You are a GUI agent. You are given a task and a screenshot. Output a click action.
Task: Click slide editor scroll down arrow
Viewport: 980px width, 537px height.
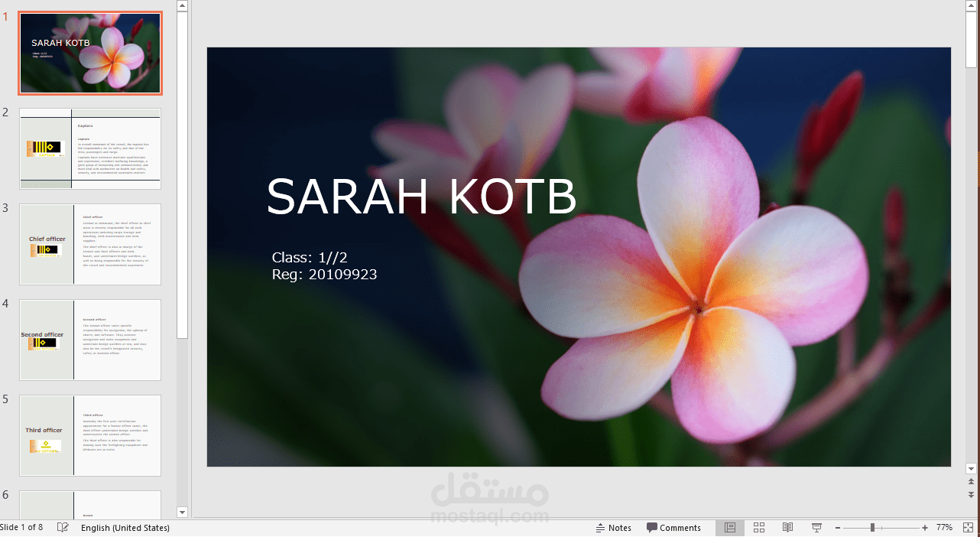pos(972,468)
